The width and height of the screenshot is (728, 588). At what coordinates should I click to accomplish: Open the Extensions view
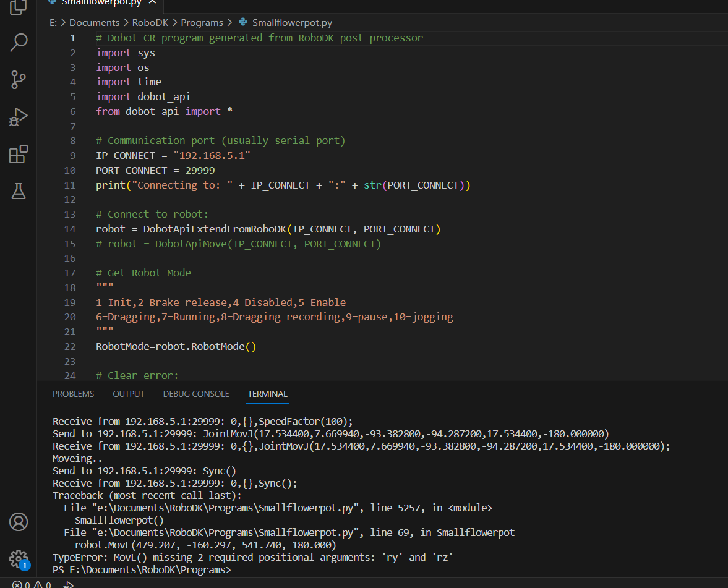coord(19,154)
